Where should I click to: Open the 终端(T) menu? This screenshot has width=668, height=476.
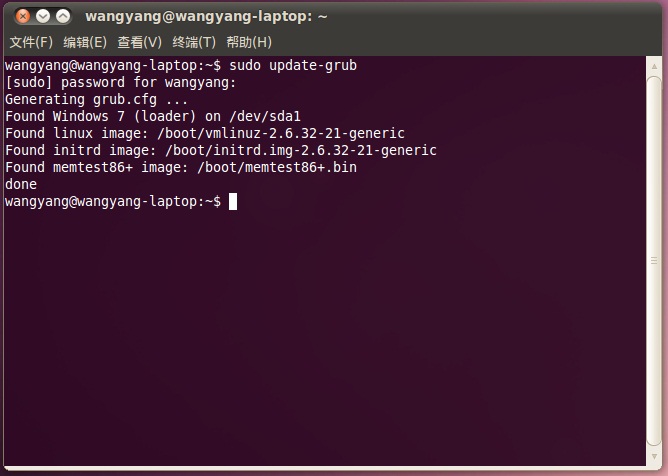point(194,42)
